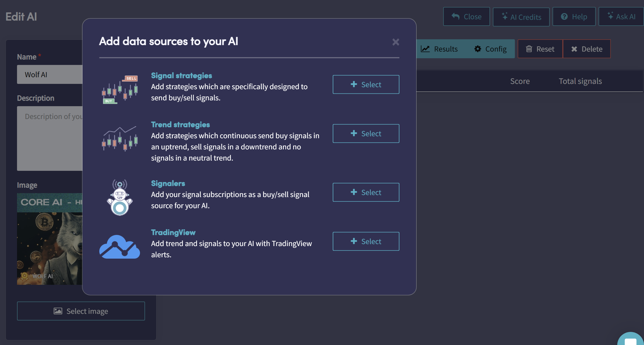Open the chat widget bubble
This screenshot has width=644, height=345.
click(630, 339)
